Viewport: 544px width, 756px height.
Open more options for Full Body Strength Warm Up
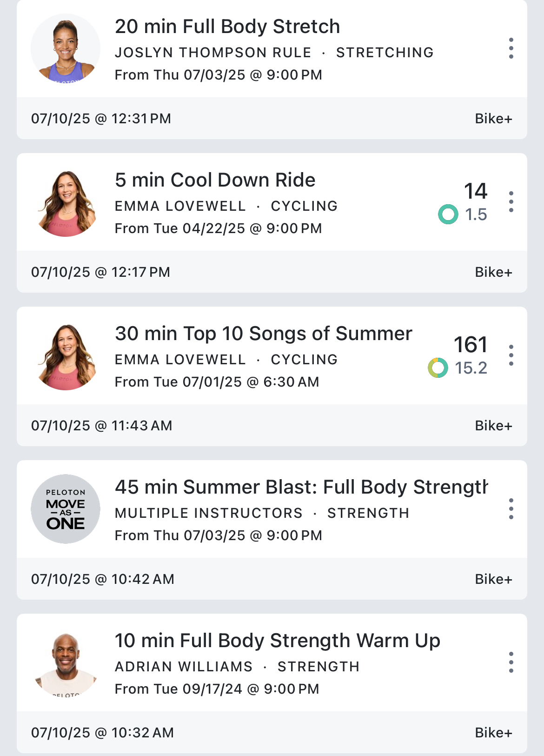pyautogui.click(x=511, y=662)
